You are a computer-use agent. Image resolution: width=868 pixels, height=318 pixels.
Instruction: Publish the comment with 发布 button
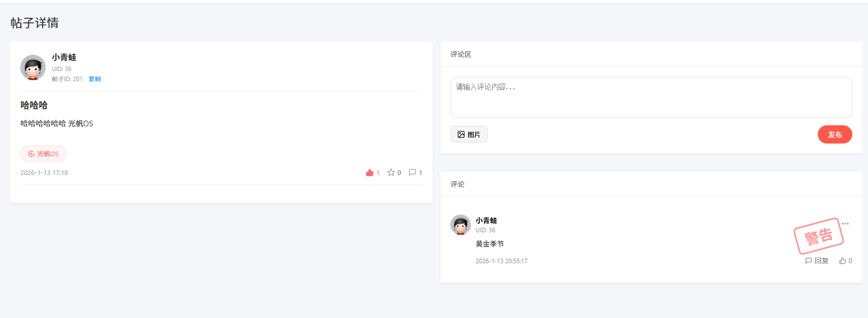pyautogui.click(x=835, y=134)
